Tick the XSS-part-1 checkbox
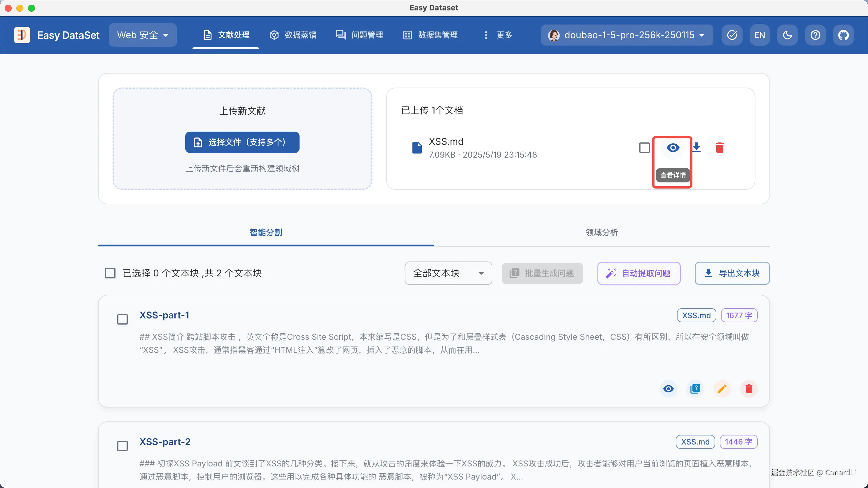The height and width of the screenshot is (488, 868). click(x=122, y=319)
